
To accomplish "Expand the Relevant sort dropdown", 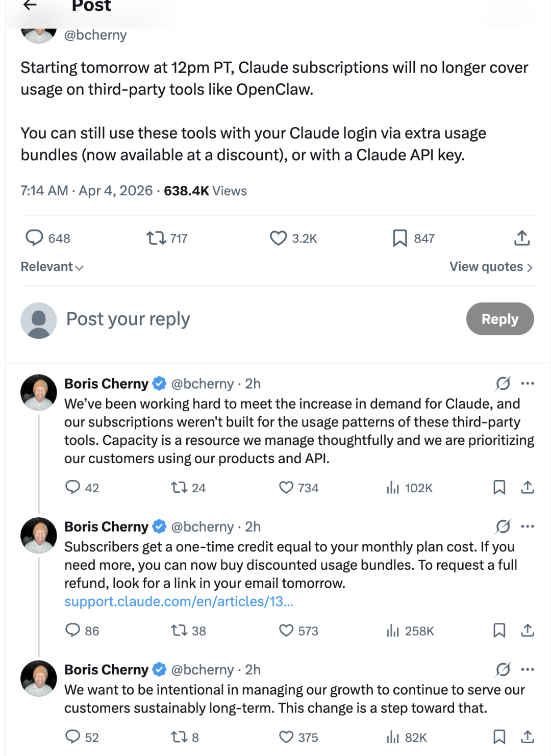I will click(52, 267).
